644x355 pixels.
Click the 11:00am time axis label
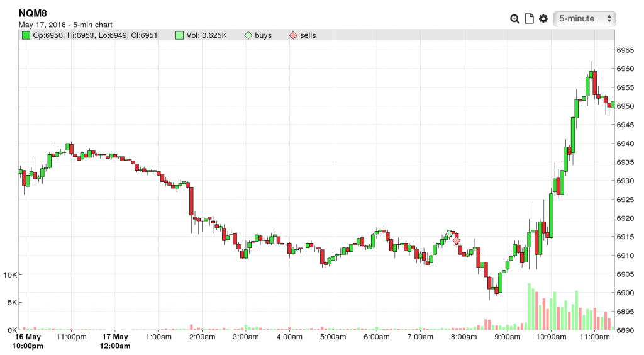[594, 337]
